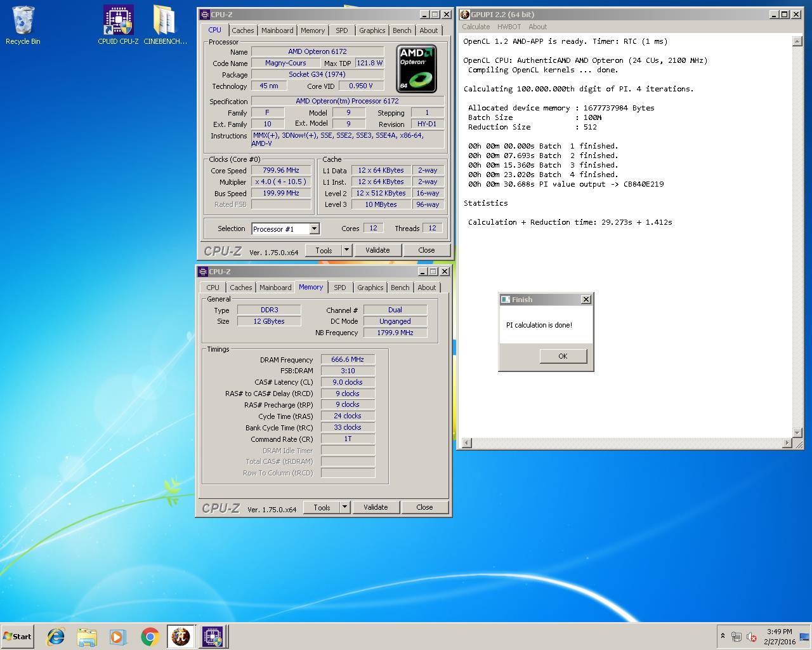Click the Socket G34 (1974) package field
This screenshot has width=812, height=650.
(x=317, y=74)
